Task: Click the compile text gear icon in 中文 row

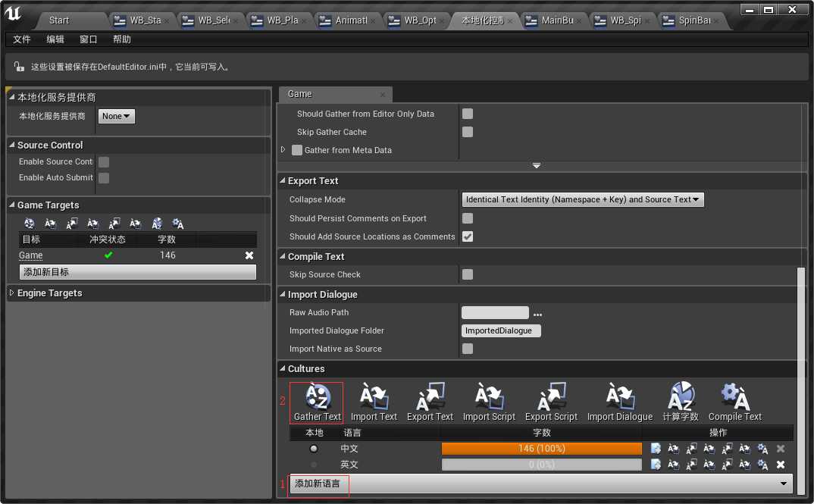Action: pos(762,449)
